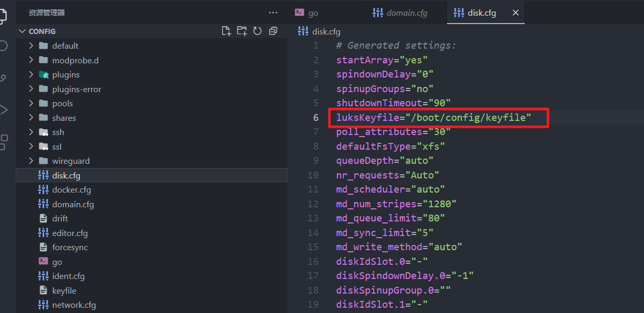Click the plugins folder puzzle icon

[43, 74]
